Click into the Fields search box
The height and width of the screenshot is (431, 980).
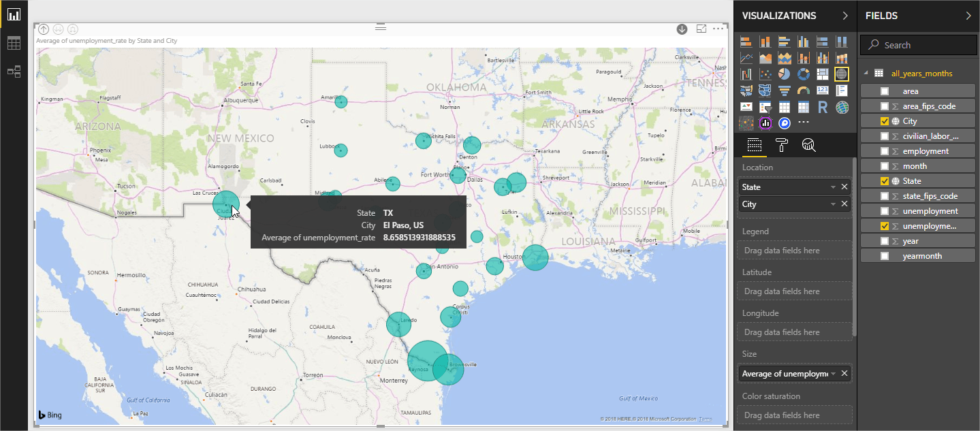pos(919,45)
